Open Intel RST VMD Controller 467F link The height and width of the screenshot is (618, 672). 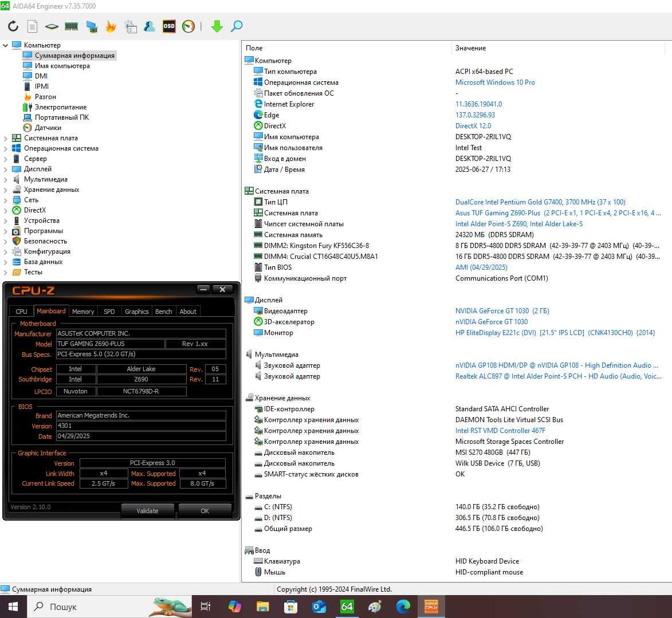500,431
